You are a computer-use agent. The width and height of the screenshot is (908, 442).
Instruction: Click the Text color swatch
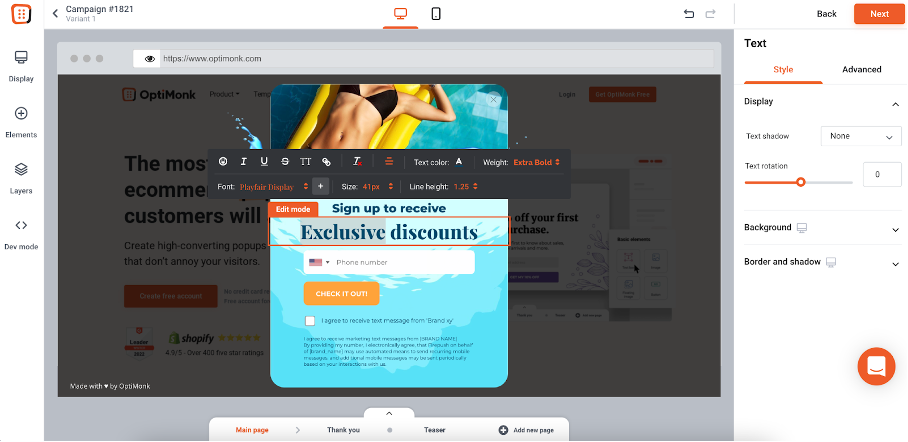click(x=459, y=162)
